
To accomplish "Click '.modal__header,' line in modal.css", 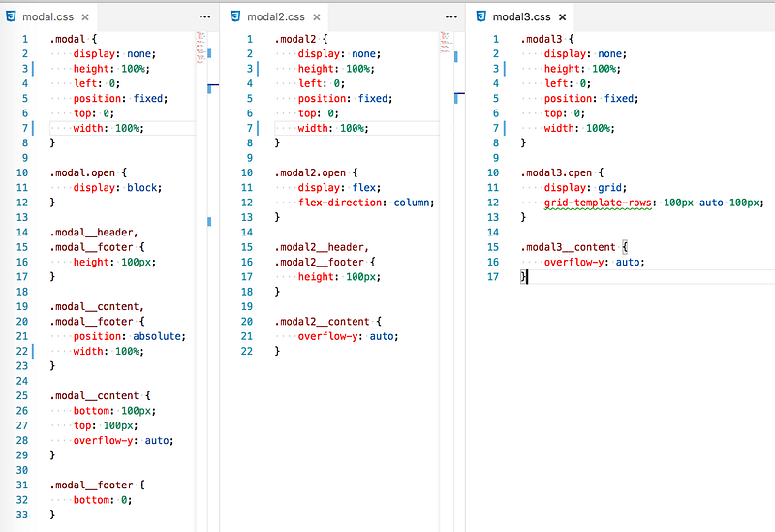I will click(x=94, y=233).
